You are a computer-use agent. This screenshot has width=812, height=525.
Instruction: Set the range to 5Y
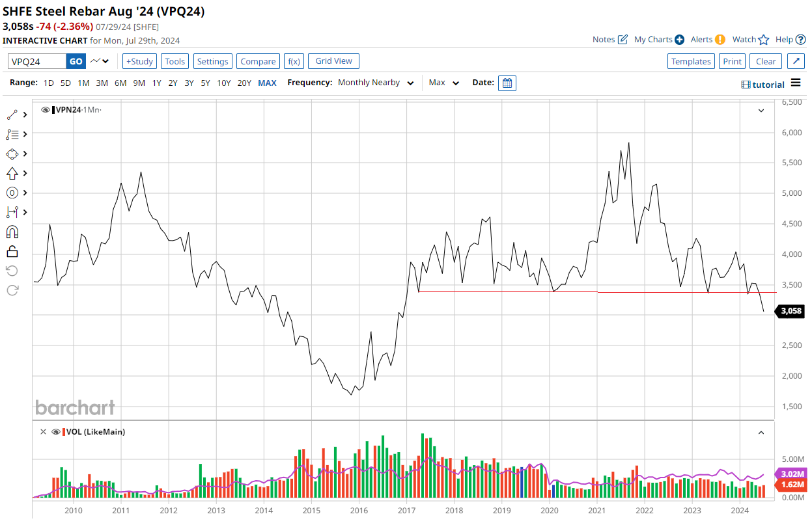point(205,83)
